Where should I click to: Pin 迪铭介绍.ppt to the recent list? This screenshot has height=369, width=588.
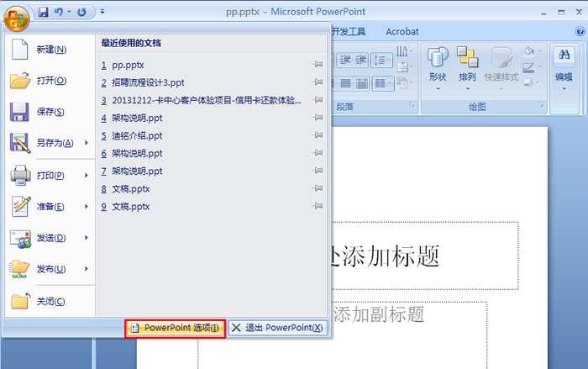point(318,135)
